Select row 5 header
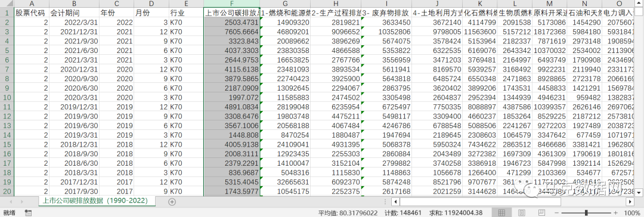The width and height of the screenshot is (644, 217). click(x=7, y=50)
